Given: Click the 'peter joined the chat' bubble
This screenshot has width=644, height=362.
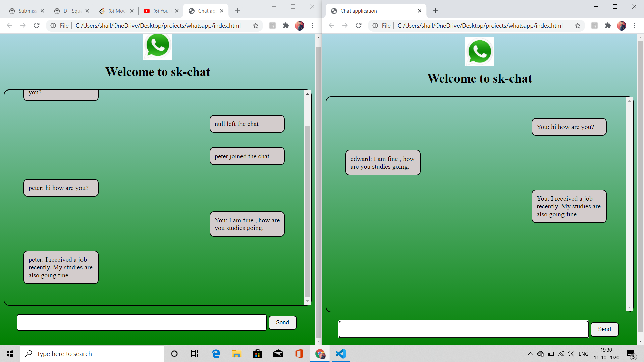Looking at the screenshot, I should tap(247, 156).
